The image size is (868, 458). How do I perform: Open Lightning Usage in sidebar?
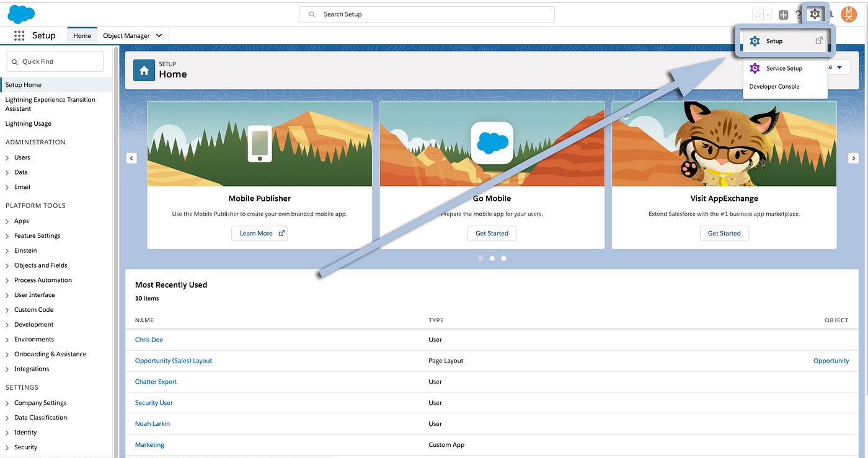point(29,124)
